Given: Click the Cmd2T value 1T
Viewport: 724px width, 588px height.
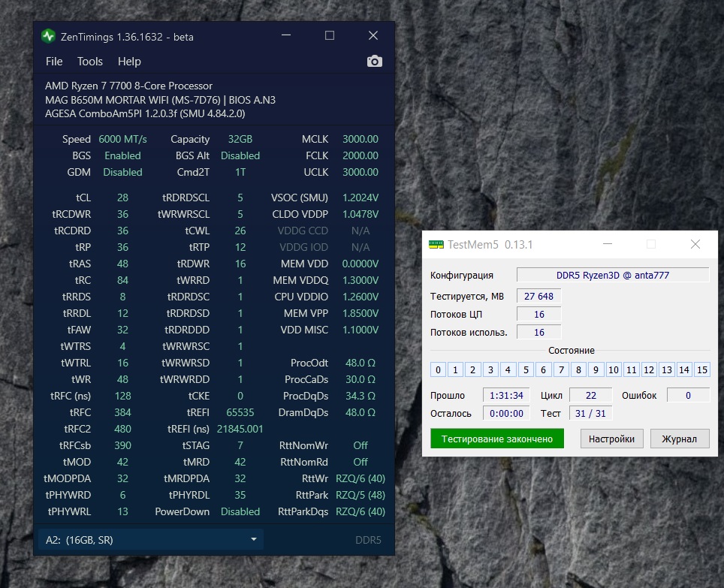Looking at the screenshot, I should click(240, 172).
